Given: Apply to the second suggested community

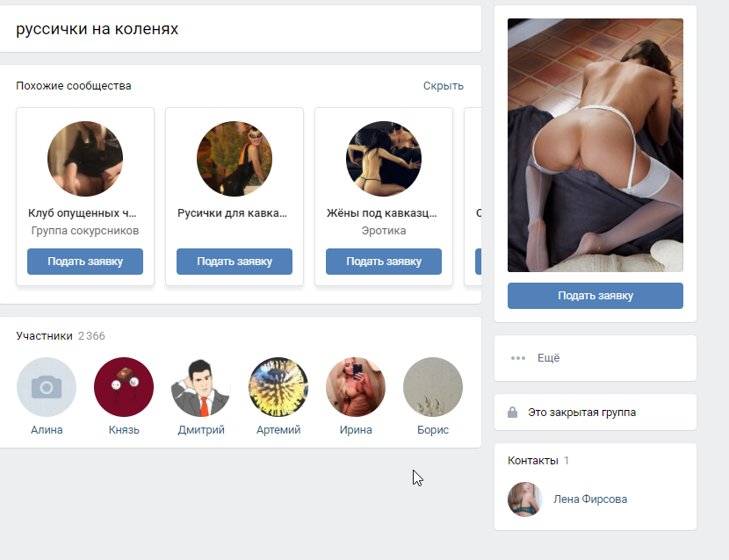Looking at the screenshot, I should [235, 262].
